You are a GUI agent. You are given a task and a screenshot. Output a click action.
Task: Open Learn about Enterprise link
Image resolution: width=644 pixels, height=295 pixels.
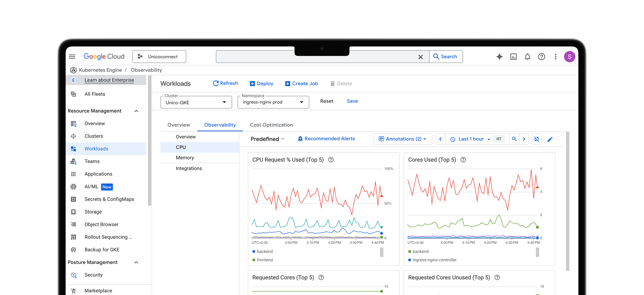tap(109, 80)
